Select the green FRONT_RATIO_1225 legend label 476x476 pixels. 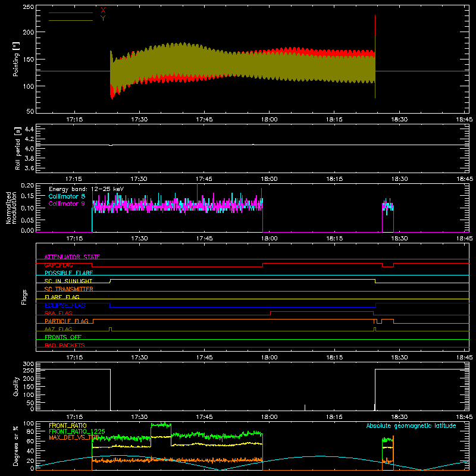pyautogui.click(x=77, y=431)
